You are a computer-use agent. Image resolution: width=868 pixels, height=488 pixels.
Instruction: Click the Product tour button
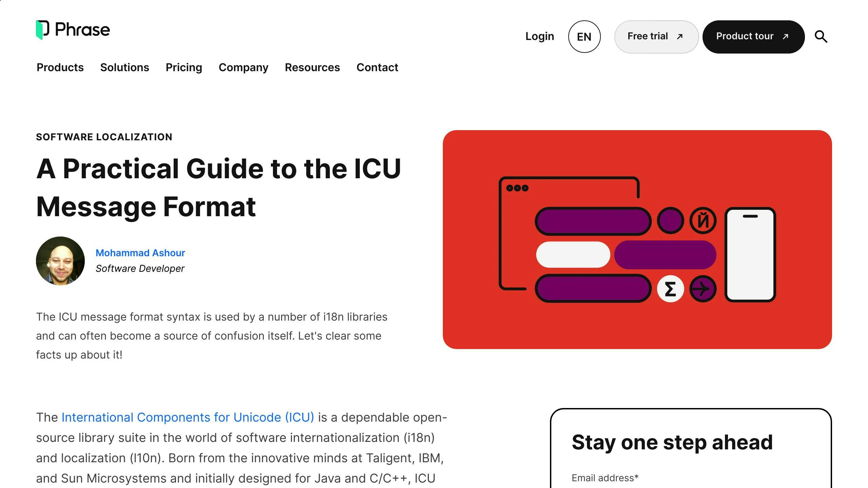(x=753, y=36)
